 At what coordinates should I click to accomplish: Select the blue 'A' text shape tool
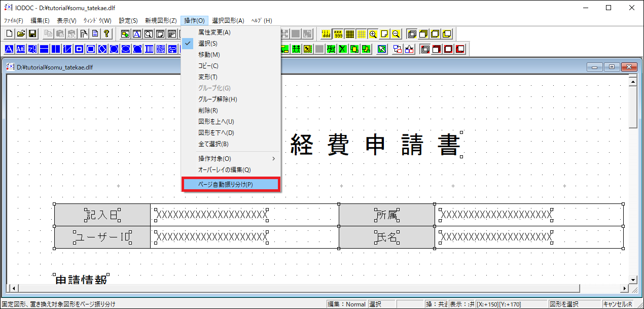coord(9,49)
